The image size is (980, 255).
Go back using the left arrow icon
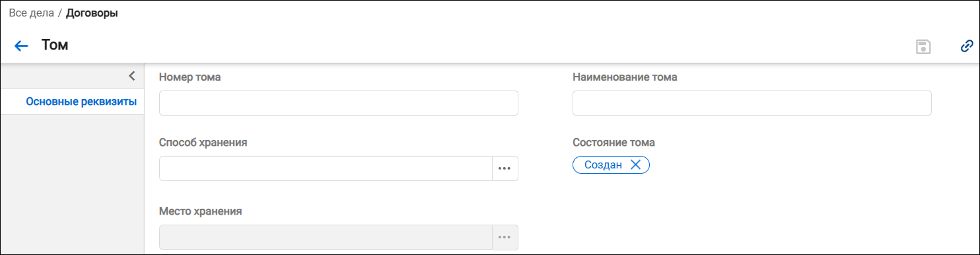click(22, 46)
